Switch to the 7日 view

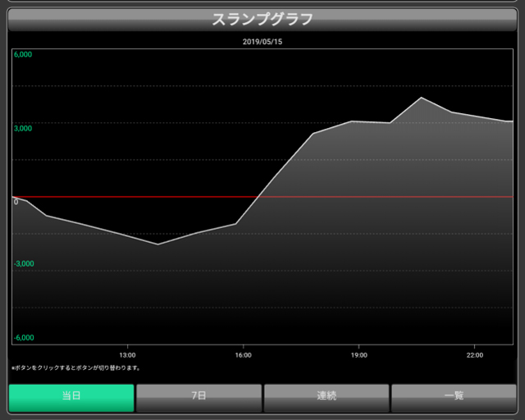pyautogui.click(x=199, y=397)
